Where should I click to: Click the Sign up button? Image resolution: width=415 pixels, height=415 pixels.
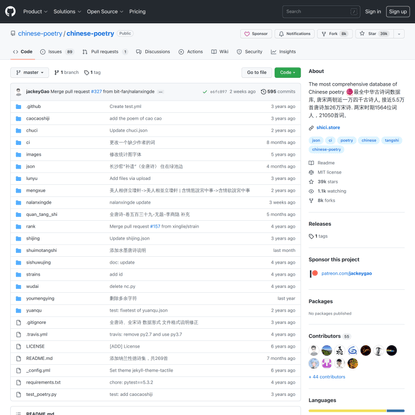[398, 11]
